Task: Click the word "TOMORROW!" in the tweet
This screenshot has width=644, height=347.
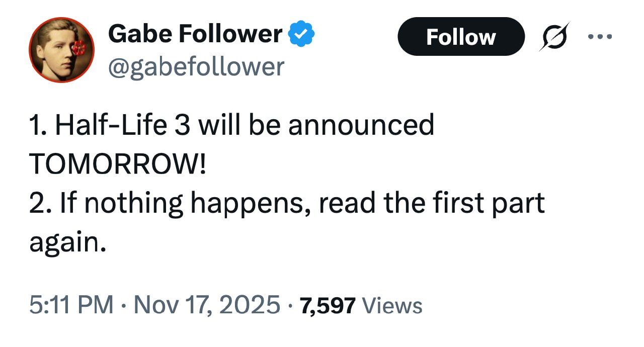Action: (118, 163)
